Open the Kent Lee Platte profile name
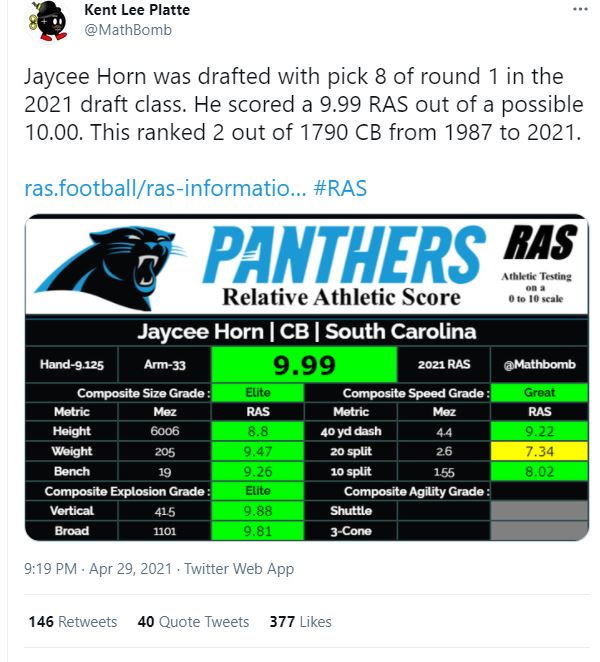This screenshot has width=600, height=662. [x=136, y=10]
